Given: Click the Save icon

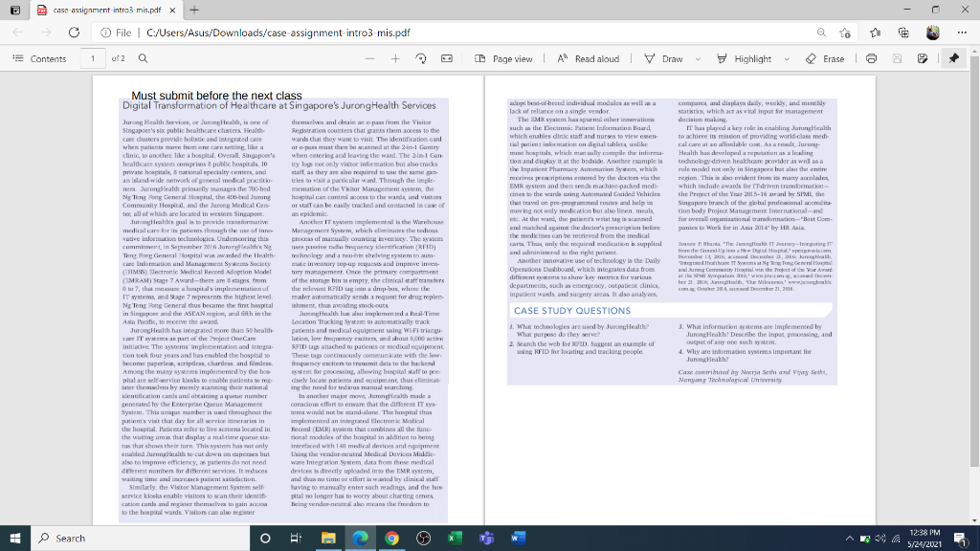Looking at the screenshot, I should point(897,58).
